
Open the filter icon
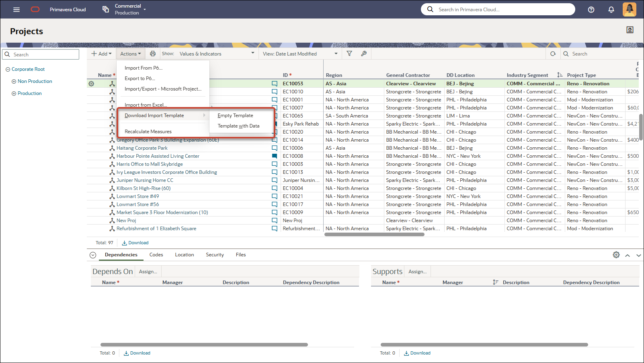click(349, 54)
